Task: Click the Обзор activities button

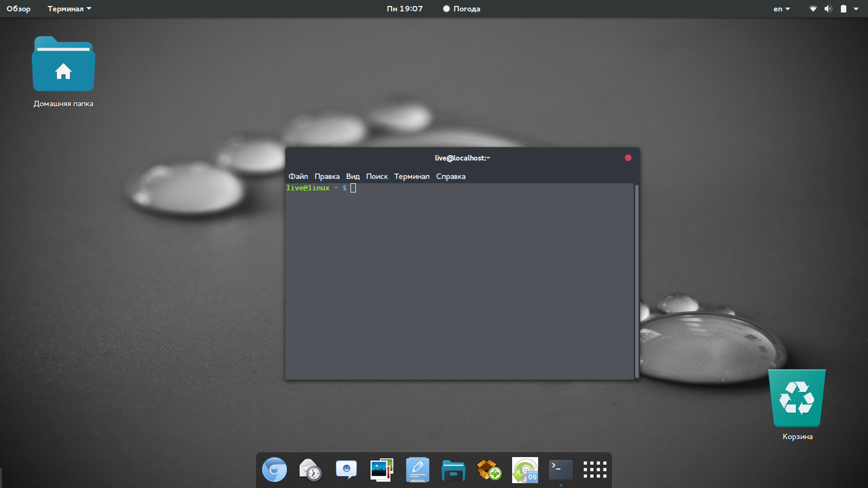Action: click(18, 9)
